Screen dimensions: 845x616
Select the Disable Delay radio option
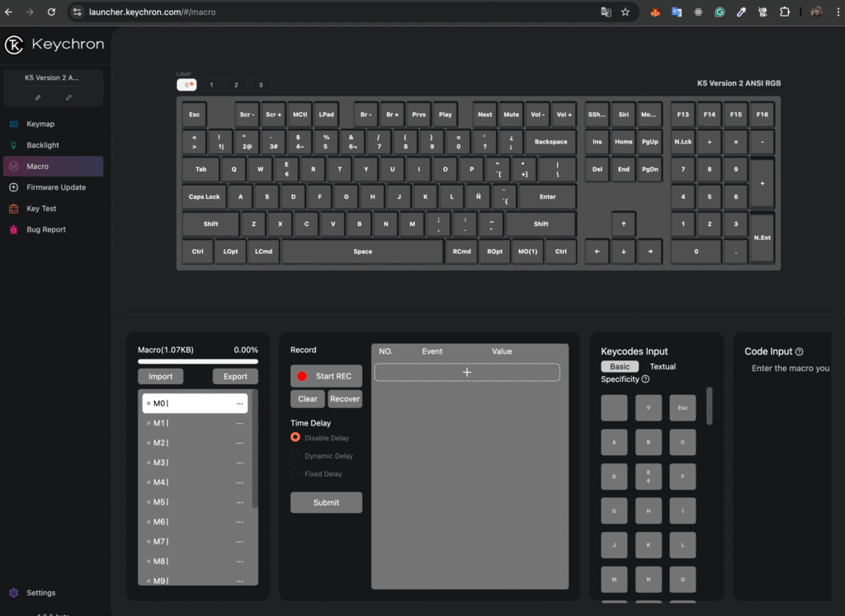tap(295, 437)
